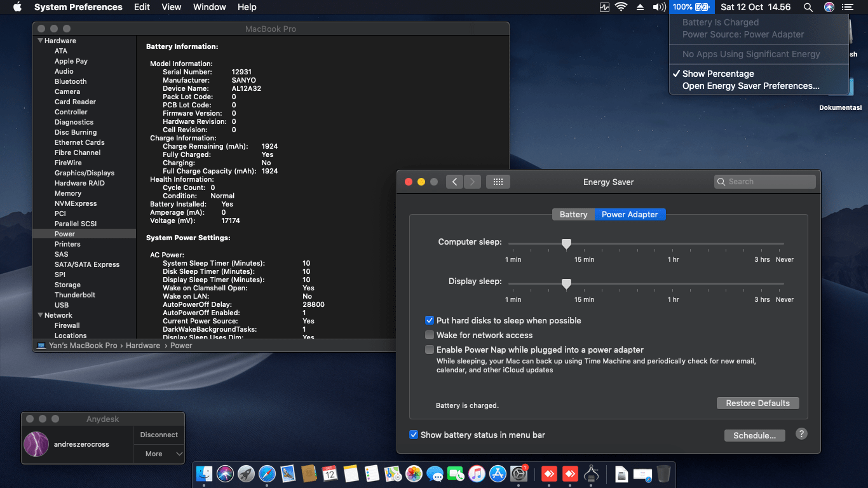Viewport: 868px width, 488px height.
Task: Collapse the Network tree section
Action: coord(41,315)
